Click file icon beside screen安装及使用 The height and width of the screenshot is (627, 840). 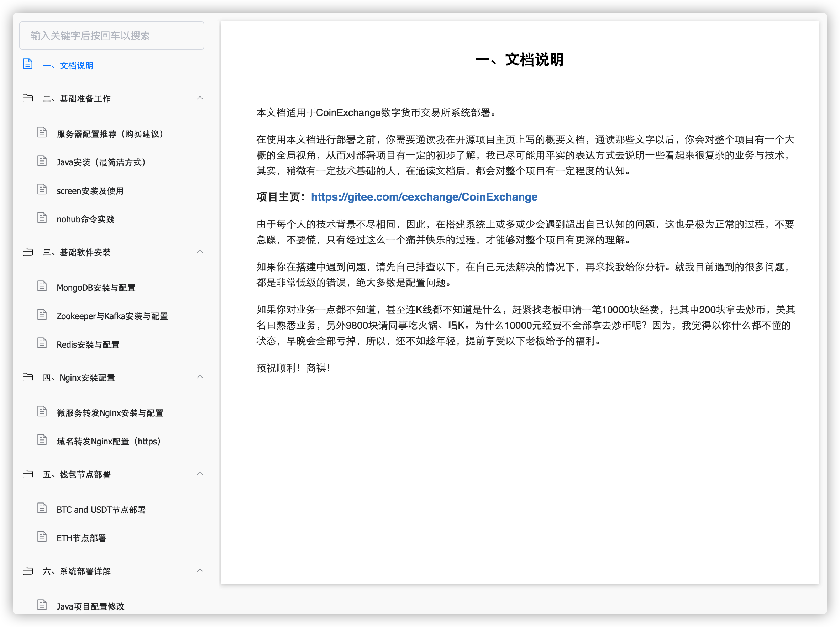(x=42, y=189)
